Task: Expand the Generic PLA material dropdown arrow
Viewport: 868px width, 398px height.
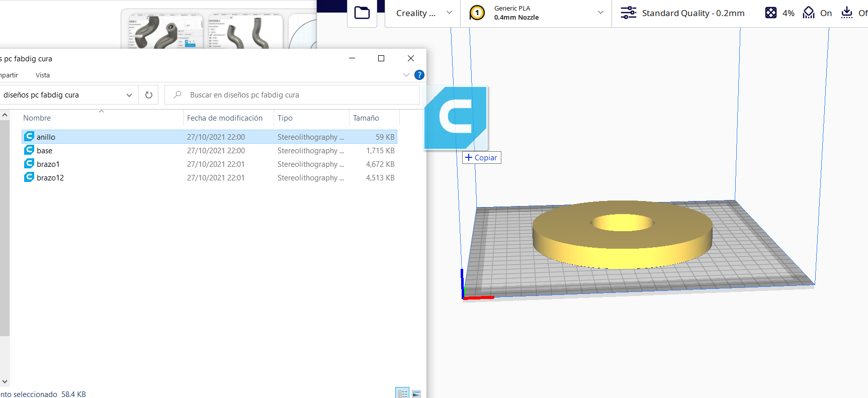Action: pyautogui.click(x=600, y=13)
